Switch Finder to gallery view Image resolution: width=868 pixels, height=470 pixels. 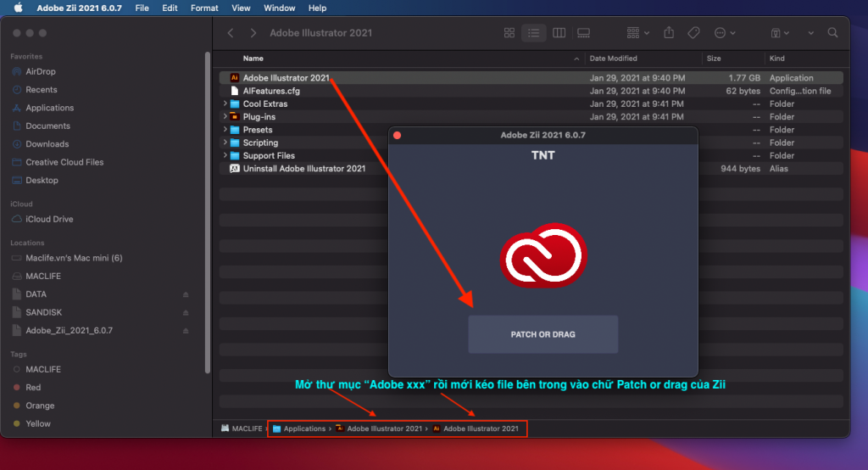[x=583, y=33]
